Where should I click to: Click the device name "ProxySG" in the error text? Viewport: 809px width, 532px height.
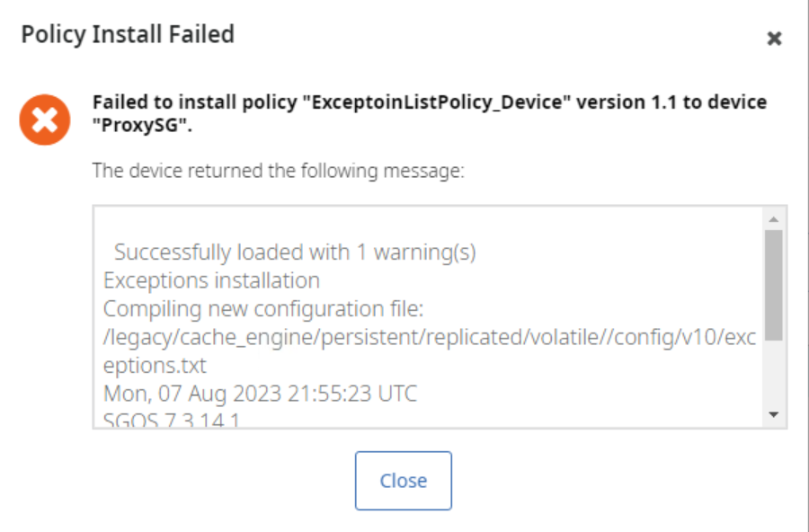(x=140, y=125)
